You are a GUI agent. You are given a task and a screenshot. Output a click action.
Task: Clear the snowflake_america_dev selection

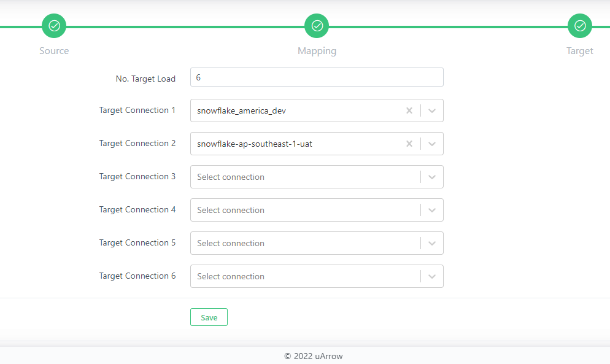point(409,110)
